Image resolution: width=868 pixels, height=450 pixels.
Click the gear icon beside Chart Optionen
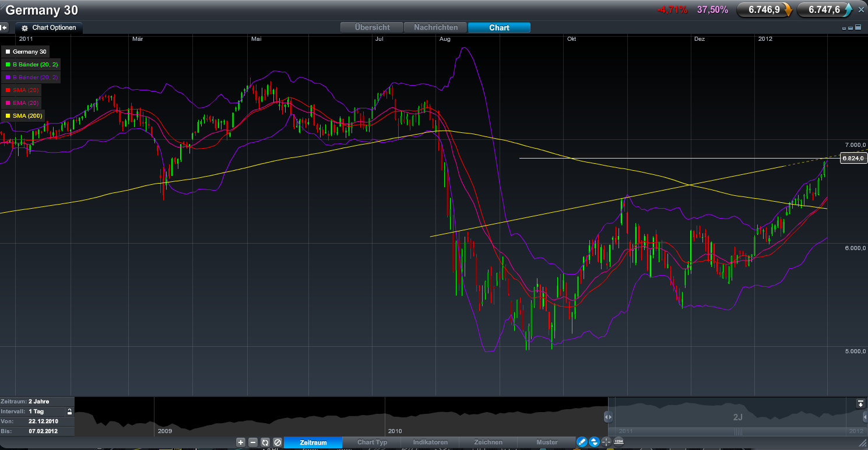[x=25, y=28]
